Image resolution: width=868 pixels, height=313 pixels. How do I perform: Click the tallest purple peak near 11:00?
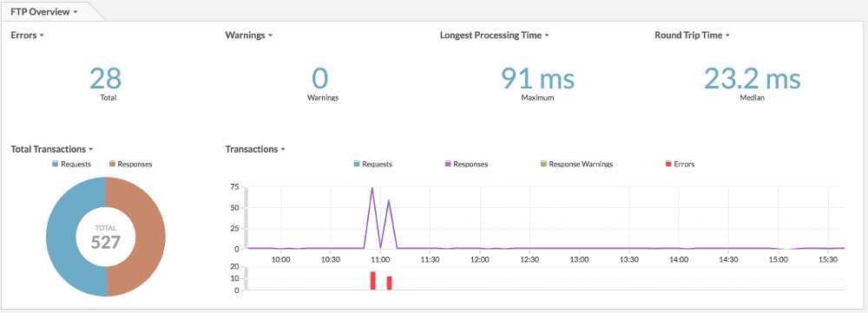[x=372, y=188]
